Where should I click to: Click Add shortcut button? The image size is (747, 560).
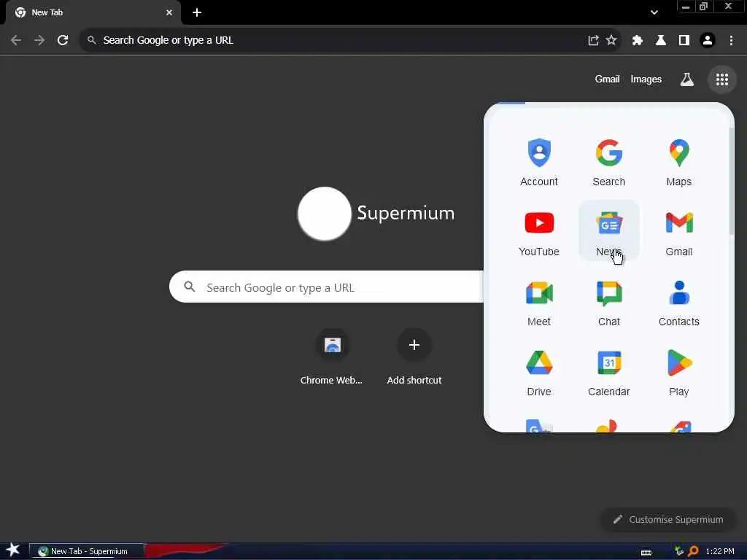[x=414, y=357]
